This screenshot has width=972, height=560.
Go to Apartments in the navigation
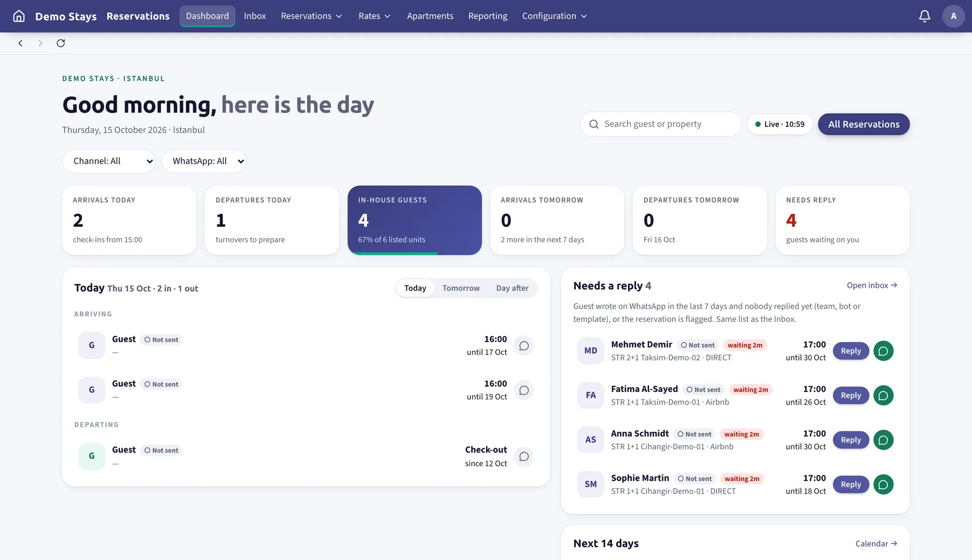pos(430,16)
